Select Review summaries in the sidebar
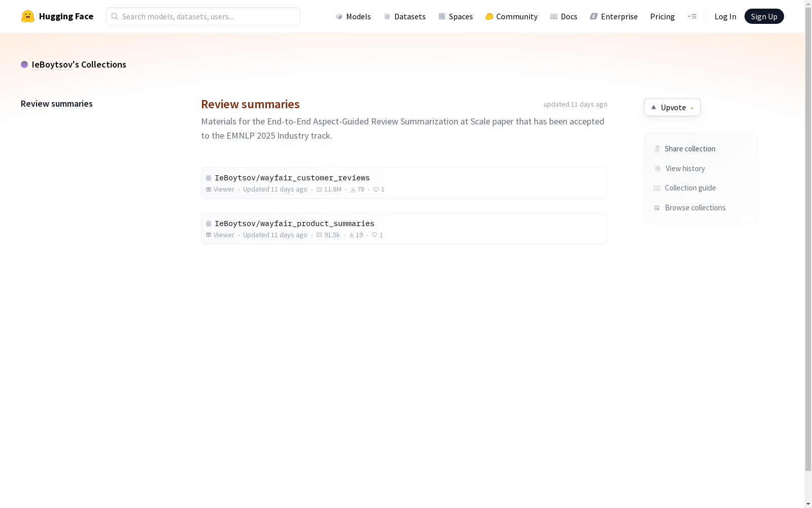The width and height of the screenshot is (812, 508). (57, 104)
